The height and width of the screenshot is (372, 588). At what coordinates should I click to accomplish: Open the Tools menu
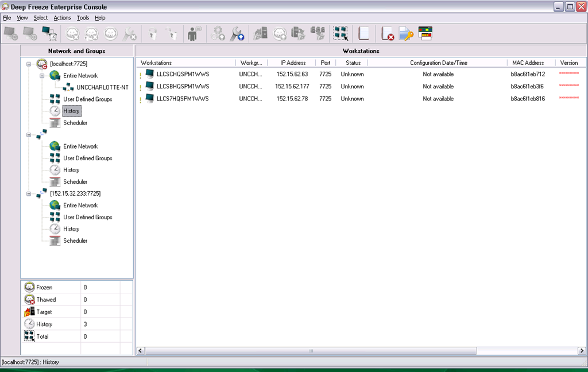tap(83, 18)
